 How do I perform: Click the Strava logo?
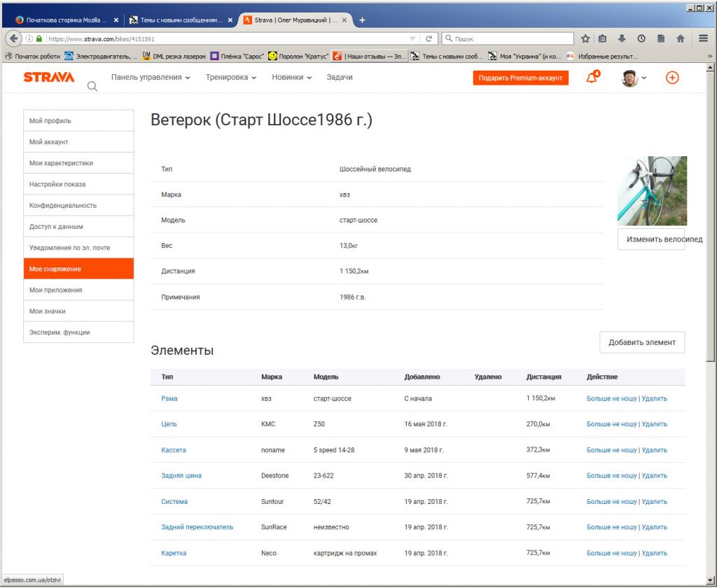click(49, 78)
